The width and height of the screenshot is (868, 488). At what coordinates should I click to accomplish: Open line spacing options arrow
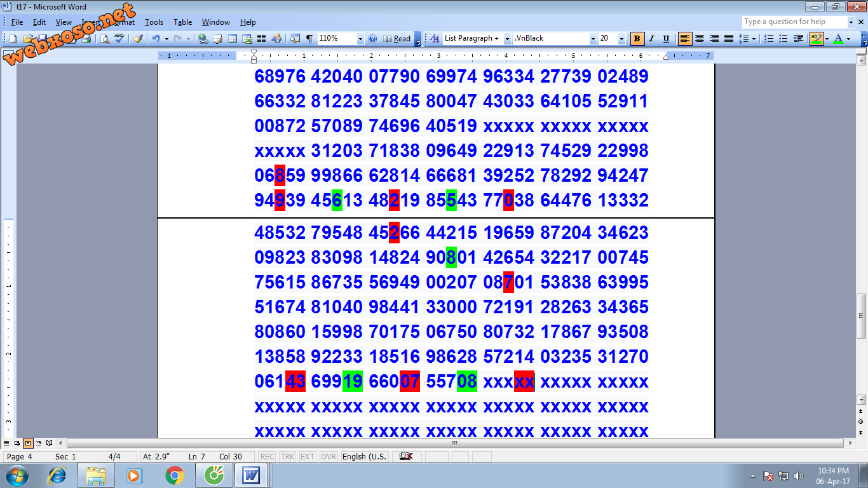point(754,39)
